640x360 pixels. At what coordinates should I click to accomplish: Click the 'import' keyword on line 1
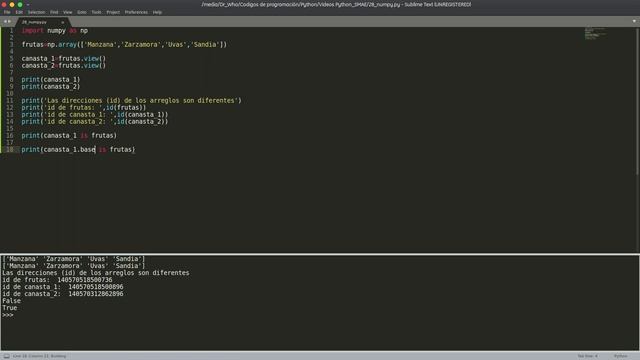click(x=32, y=31)
